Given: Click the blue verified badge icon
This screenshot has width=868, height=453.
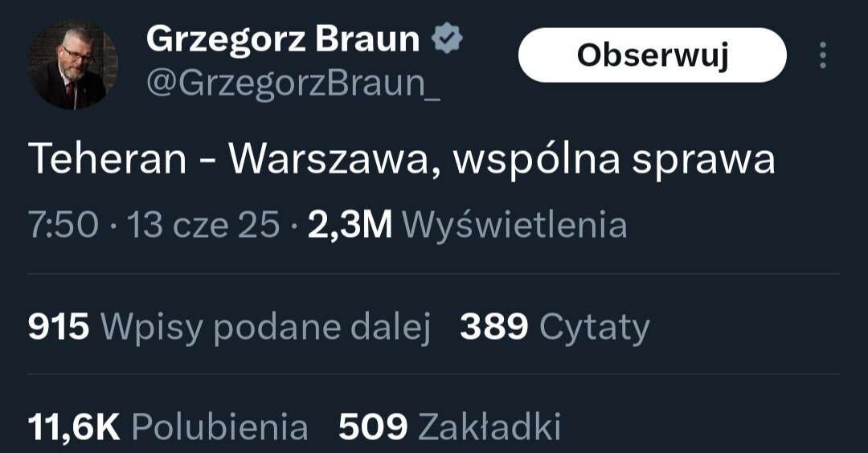Looking at the screenshot, I should click(447, 39).
